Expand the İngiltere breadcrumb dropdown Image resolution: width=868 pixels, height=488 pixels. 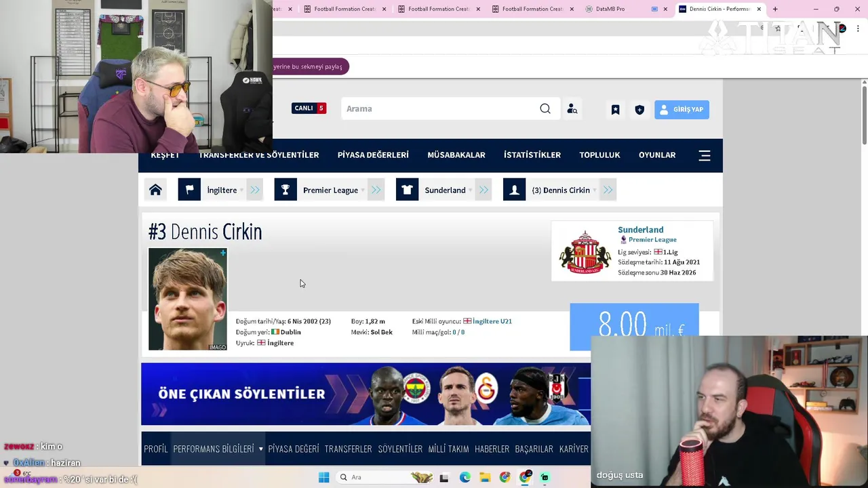pos(241,190)
